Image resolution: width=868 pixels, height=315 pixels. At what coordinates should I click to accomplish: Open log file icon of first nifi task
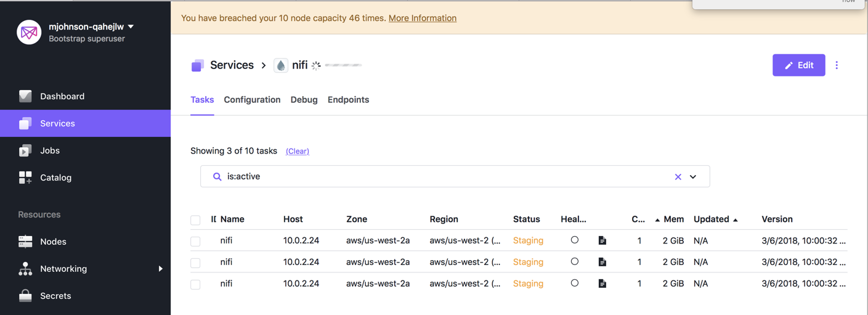(x=602, y=240)
